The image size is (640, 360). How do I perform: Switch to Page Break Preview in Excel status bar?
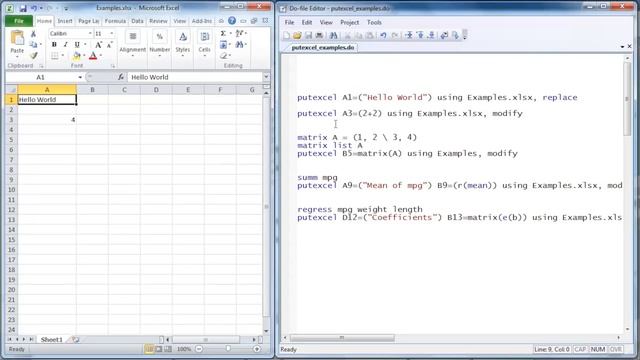click(168, 349)
